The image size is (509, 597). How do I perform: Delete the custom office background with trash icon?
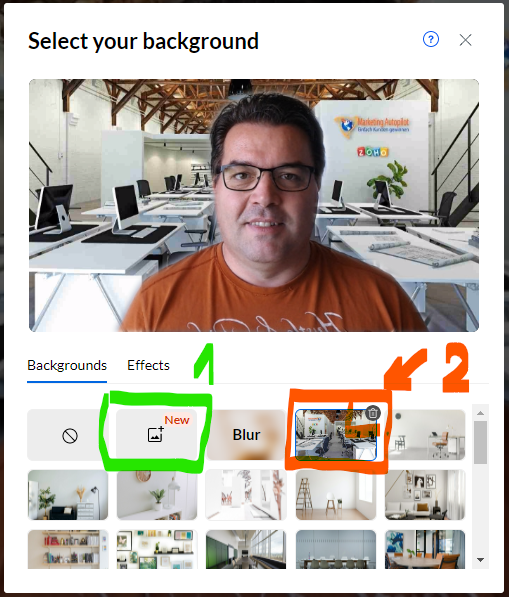click(373, 413)
